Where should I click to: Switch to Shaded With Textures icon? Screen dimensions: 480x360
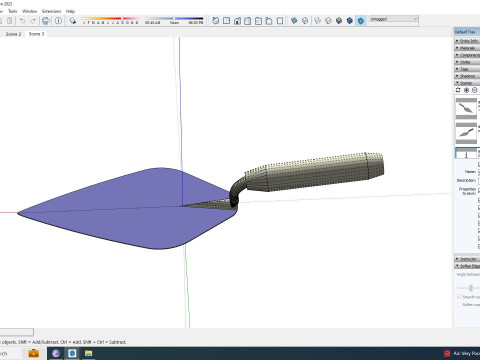pos(350,21)
